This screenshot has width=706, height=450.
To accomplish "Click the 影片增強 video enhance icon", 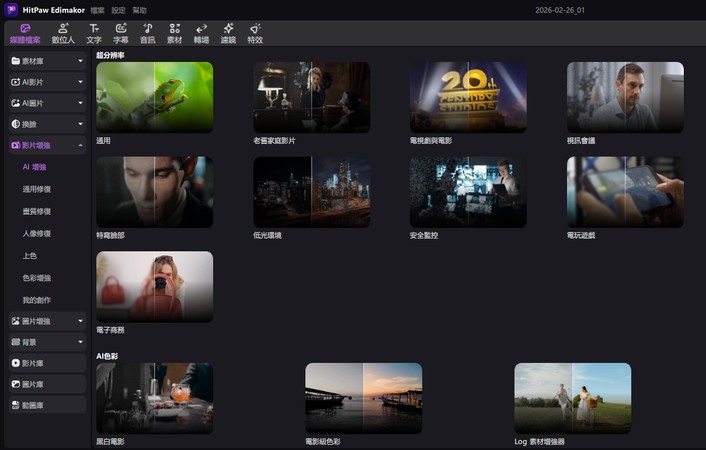I will click(15, 145).
